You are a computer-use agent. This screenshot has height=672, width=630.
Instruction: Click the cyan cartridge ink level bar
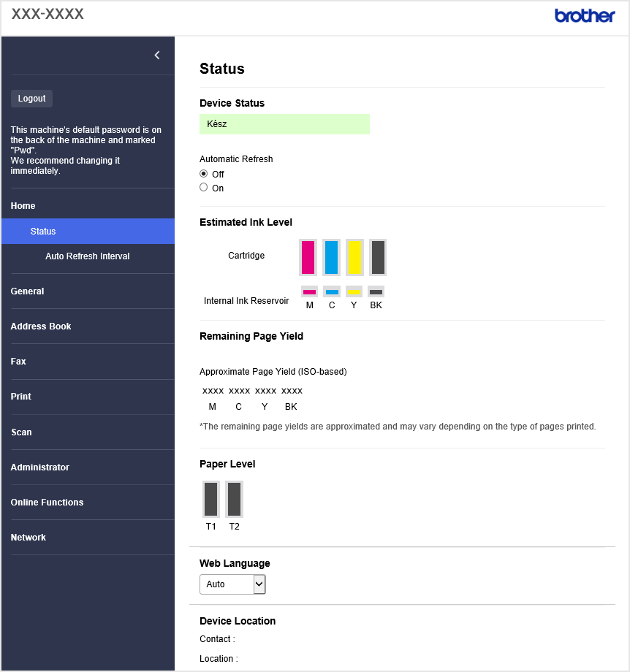(x=331, y=257)
